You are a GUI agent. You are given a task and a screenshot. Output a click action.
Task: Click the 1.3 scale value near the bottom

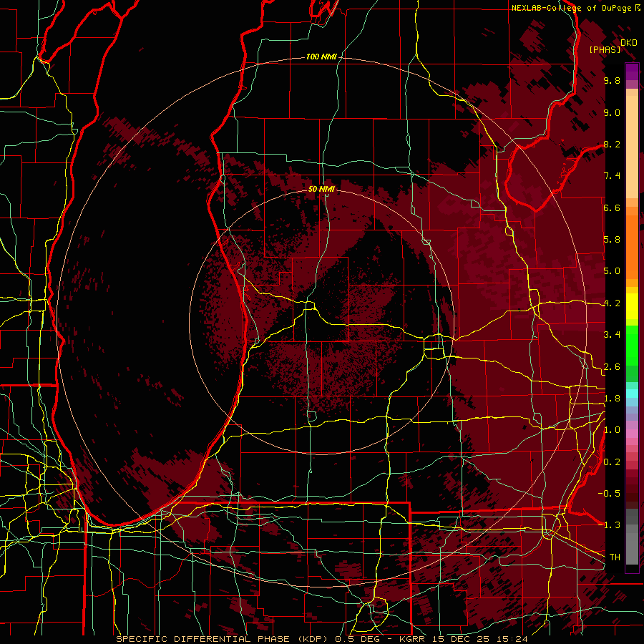(609, 525)
